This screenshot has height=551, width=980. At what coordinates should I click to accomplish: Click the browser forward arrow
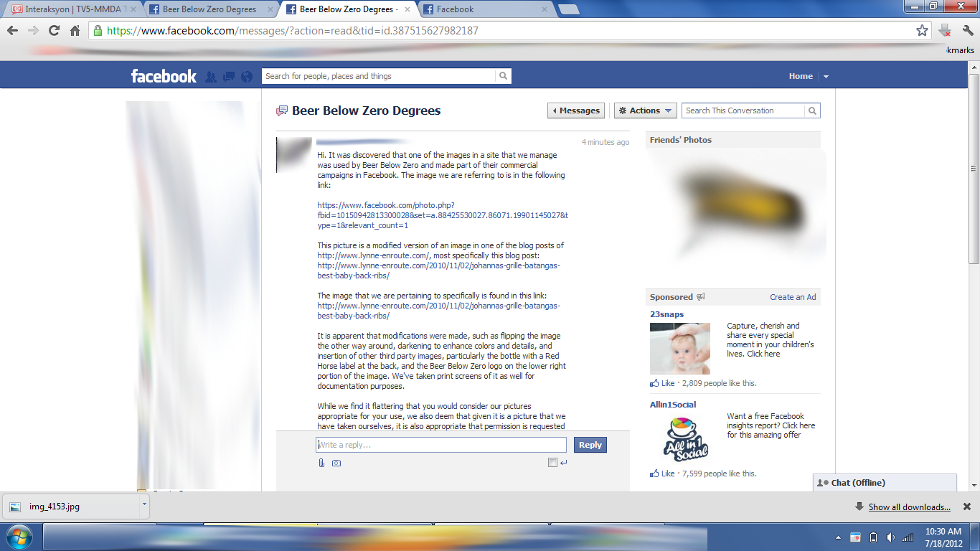click(33, 31)
